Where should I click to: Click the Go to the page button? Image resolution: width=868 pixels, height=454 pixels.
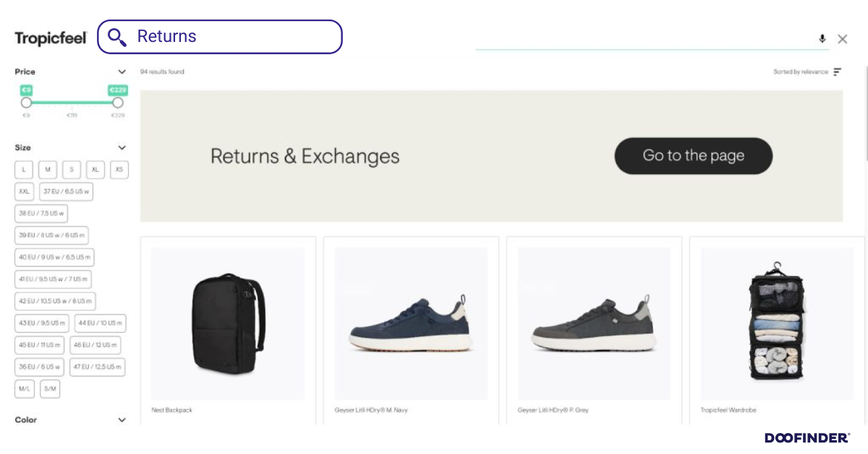pyautogui.click(x=693, y=155)
